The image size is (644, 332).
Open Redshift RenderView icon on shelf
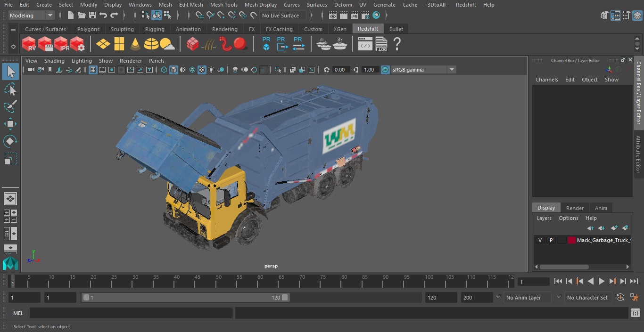pos(29,44)
